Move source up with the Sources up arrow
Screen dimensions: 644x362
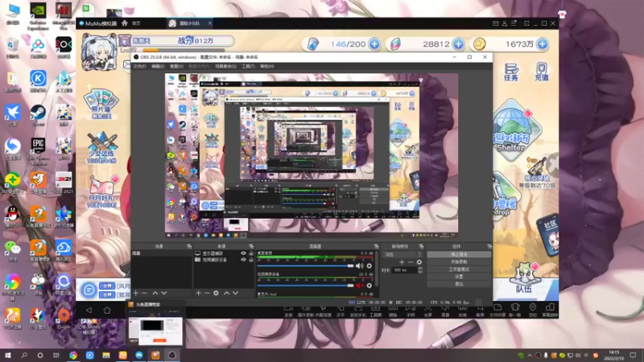coord(226,293)
